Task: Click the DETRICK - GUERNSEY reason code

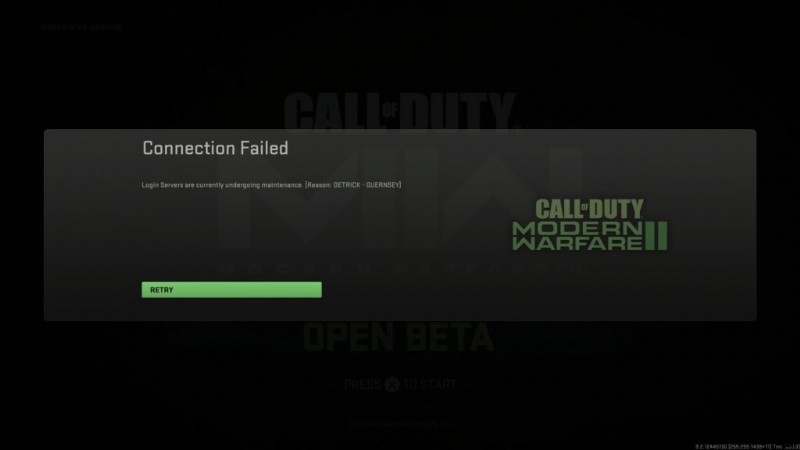Action: click(366, 185)
